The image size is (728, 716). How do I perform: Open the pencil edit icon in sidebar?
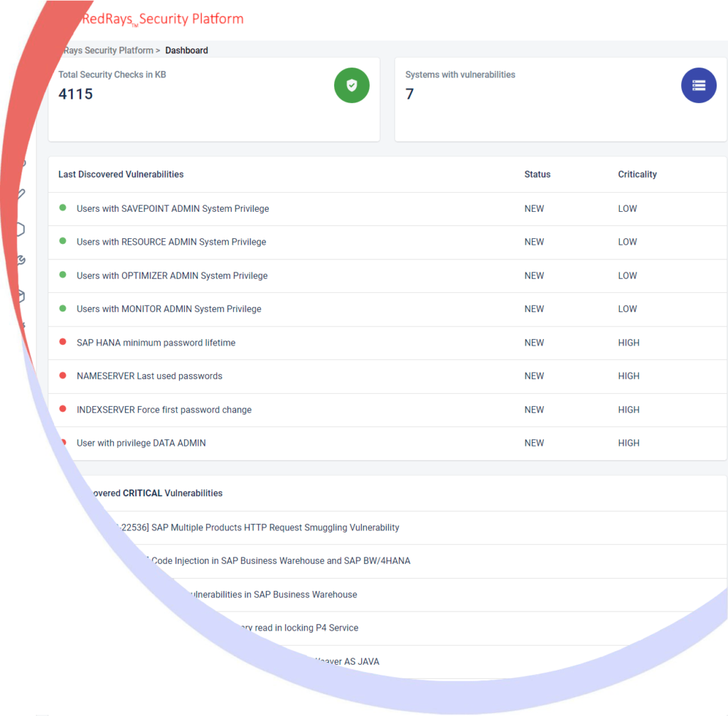(21, 194)
